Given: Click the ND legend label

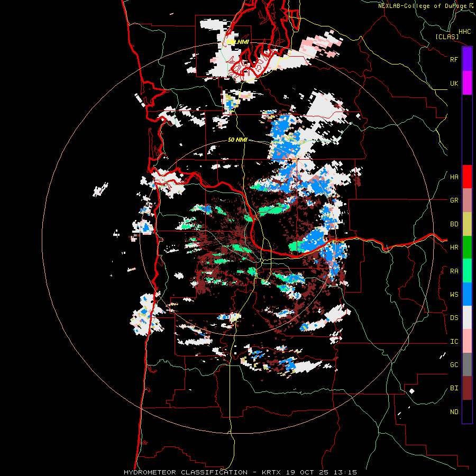Looking at the screenshot, I should [x=454, y=412].
